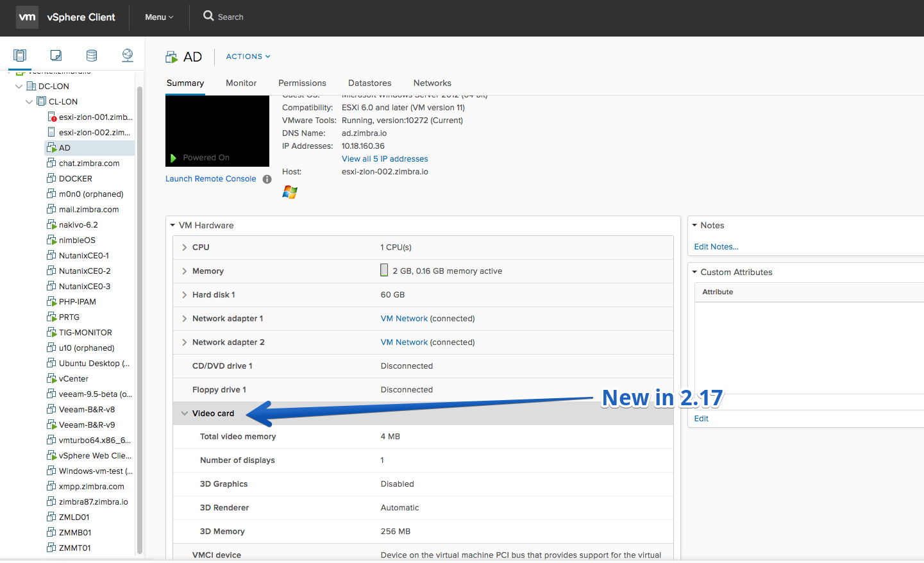Click the esxi-zlon-001 host alert icon
The width and height of the screenshot is (924, 563).
(52, 117)
